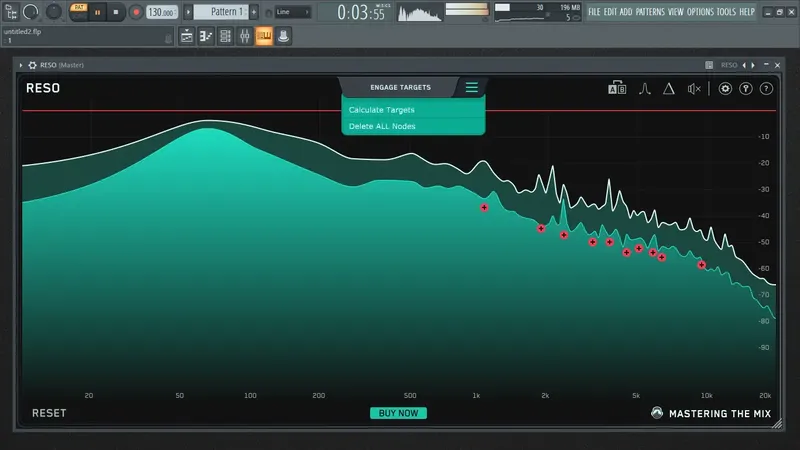Click the red threshold line
800x450 pixels.
[x=399, y=110]
